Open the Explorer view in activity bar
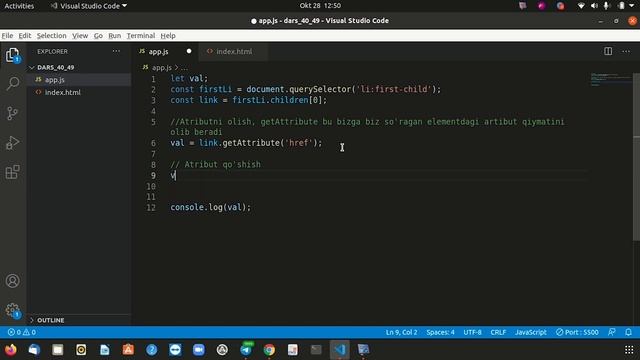The width and height of the screenshot is (640, 360). tap(13, 55)
